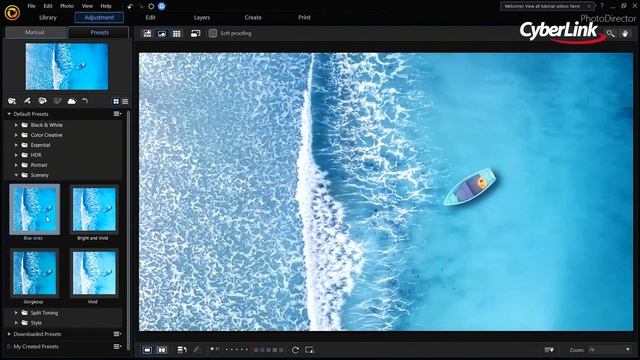Switch to the Edit module tab
The image size is (640, 360).
pyautogui.click(x=150, y=18)
